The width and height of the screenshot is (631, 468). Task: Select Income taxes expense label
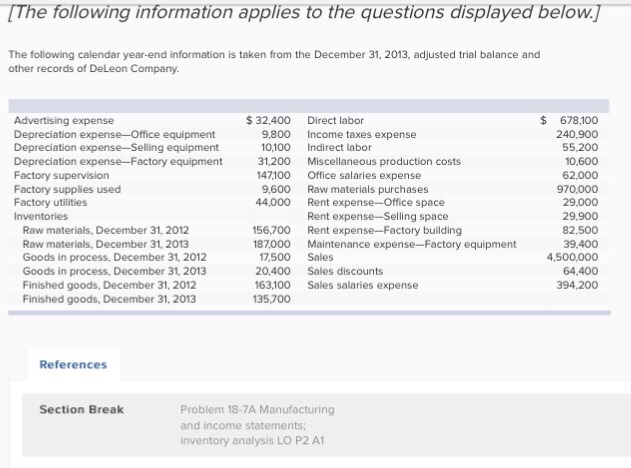tap(362, 134)
